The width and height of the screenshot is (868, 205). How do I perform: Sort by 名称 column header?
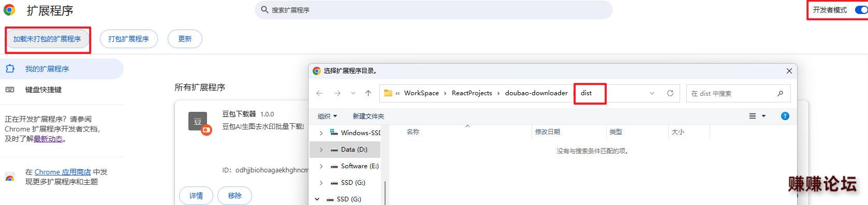(413, 132)
